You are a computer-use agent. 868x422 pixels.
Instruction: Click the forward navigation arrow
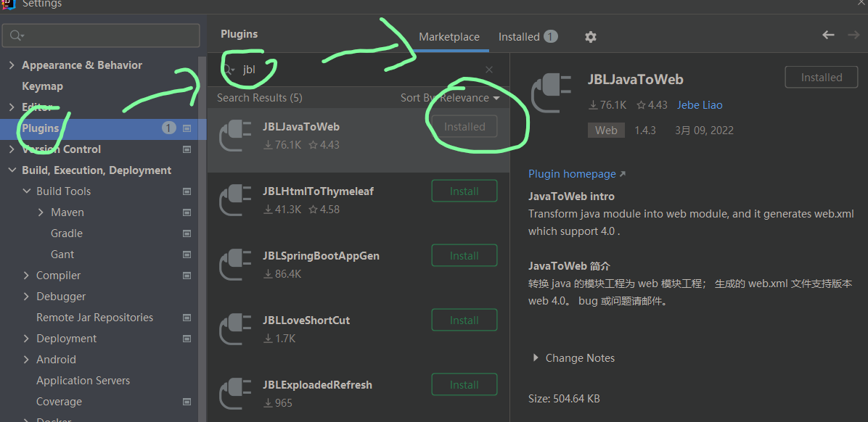pyautogui.click(x=854, y=35)
